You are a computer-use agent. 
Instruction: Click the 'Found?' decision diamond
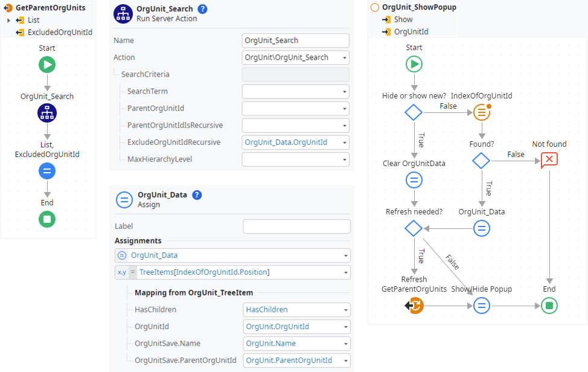[x=481, y=160]
